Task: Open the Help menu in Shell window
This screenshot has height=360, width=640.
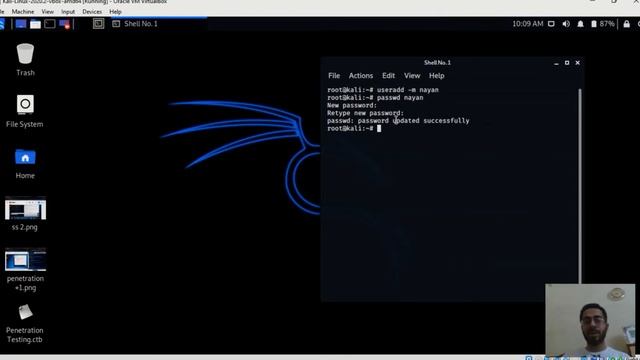Action: (x=436, y=76)
